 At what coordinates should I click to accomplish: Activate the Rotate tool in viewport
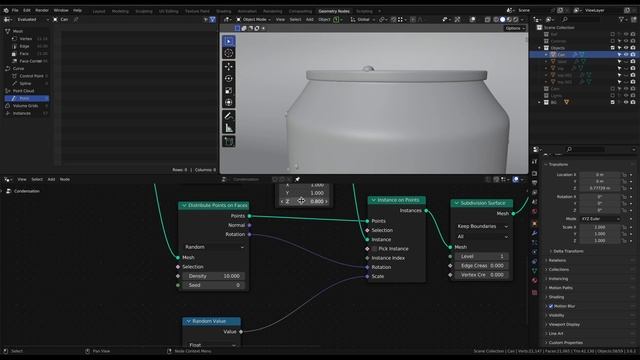(229, 78)
